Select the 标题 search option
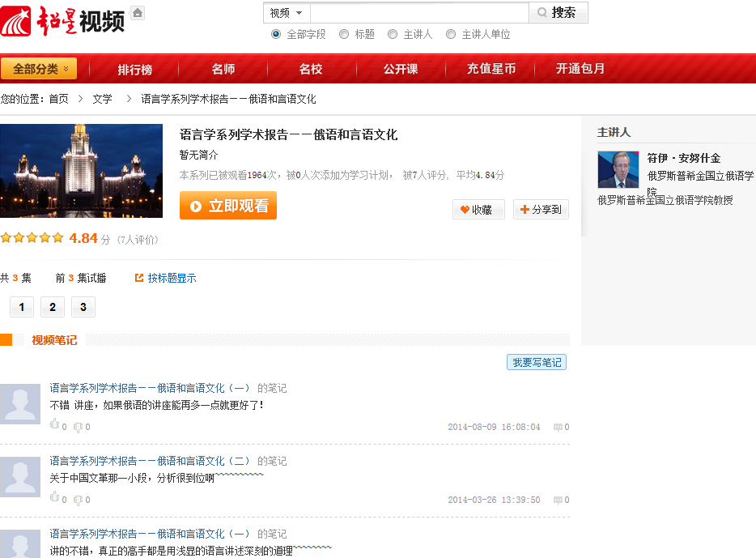Viewport: 756px width, 558px height. coord(344,34)
